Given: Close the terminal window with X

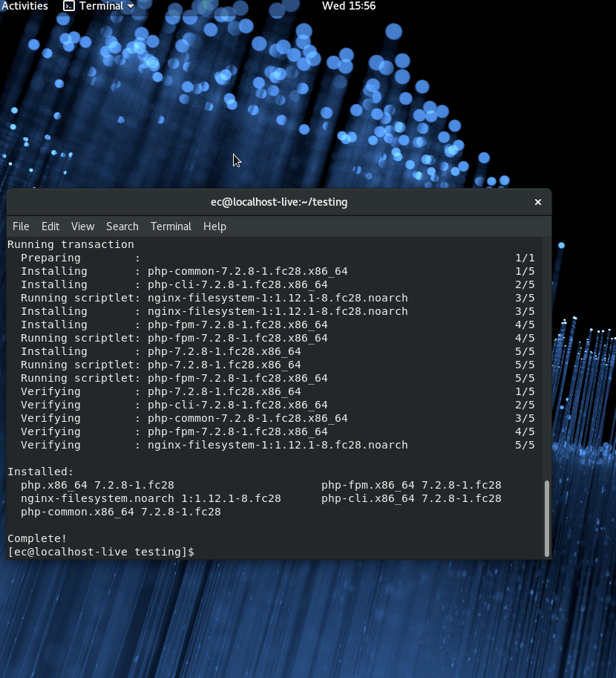Looking at the screenshot, I should pos(538,202).
